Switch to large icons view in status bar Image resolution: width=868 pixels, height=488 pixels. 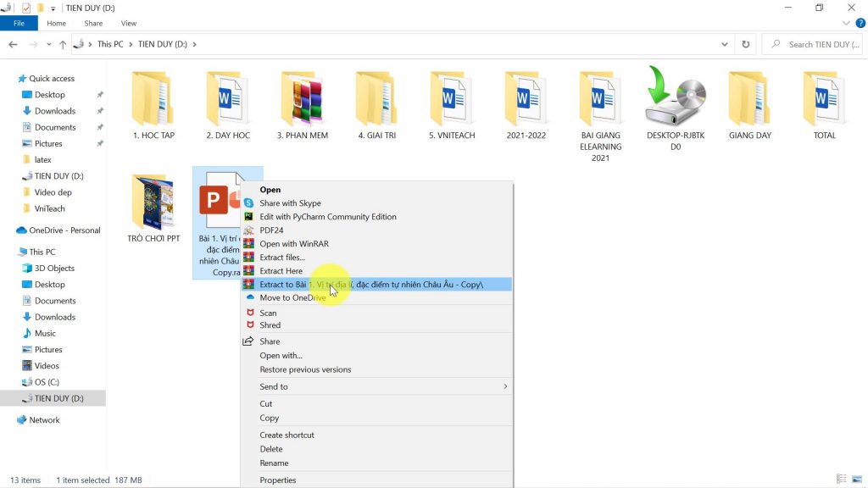tap(855, 480)
